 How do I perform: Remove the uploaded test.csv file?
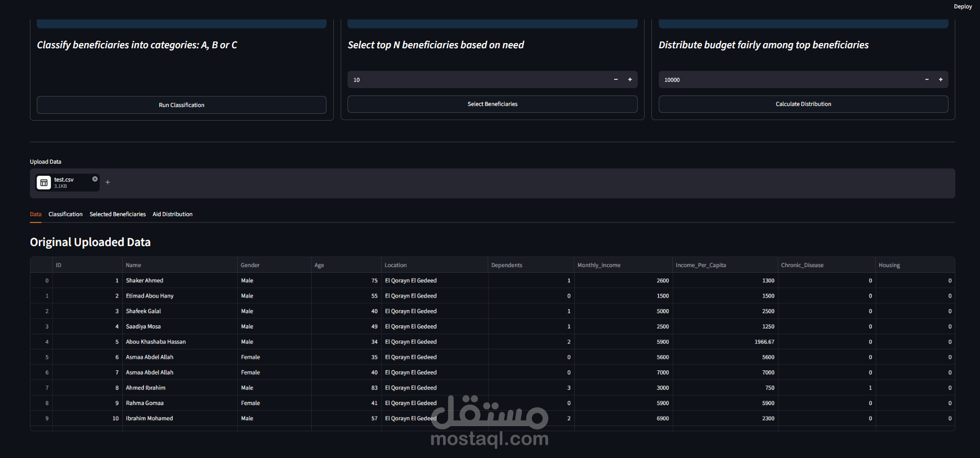tap(95, 179)
